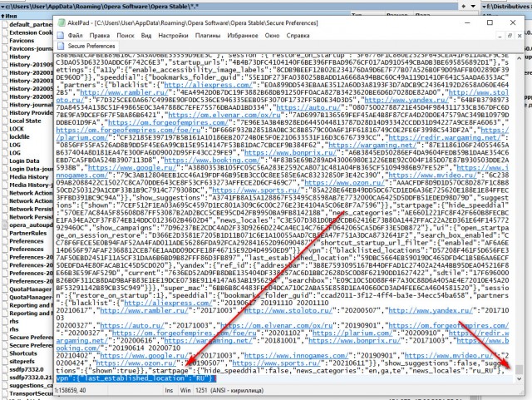Click the AkelPad icon in the title bar
Image resolution: width=532 pixels, height=400 pixels.
(x=62, y=22)
